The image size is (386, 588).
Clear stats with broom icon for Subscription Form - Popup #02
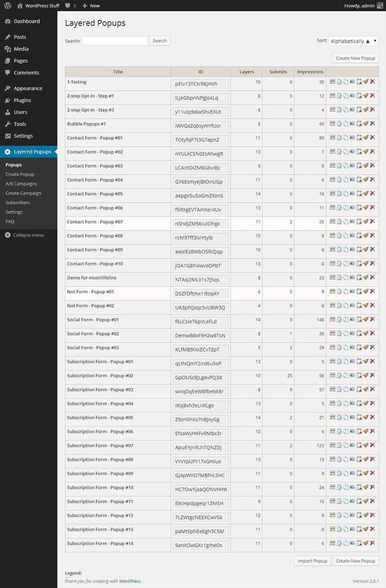[x=366, y=375]
